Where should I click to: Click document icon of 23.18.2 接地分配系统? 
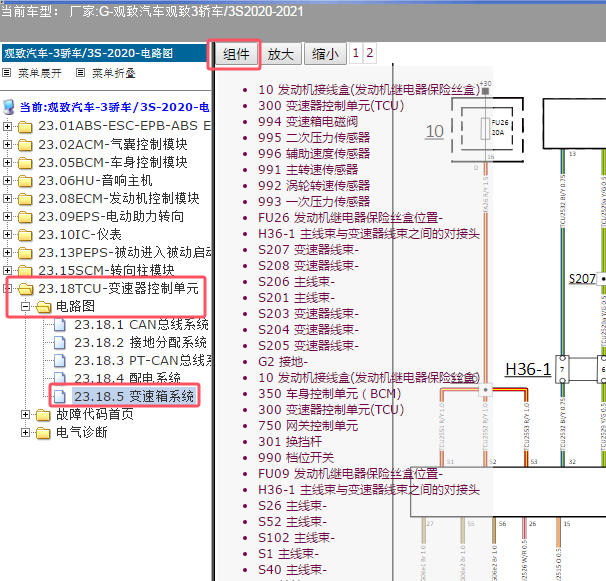click(x=60, y=342)
